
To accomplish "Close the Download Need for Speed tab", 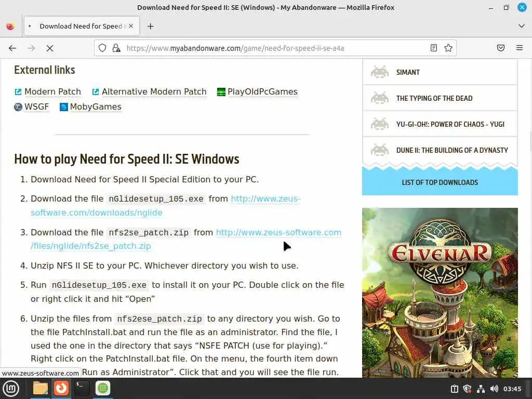I will [x=131, y=26].
